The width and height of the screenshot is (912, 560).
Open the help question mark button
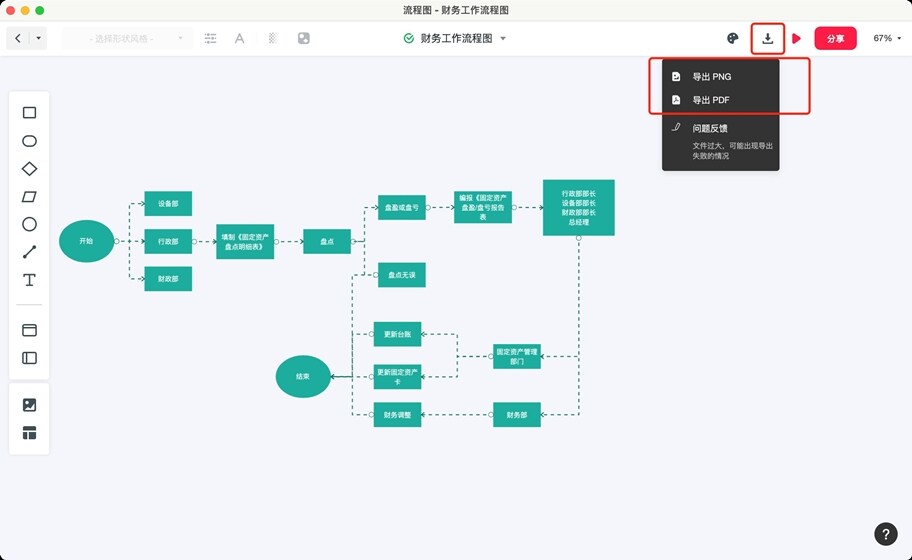[886, 534]
